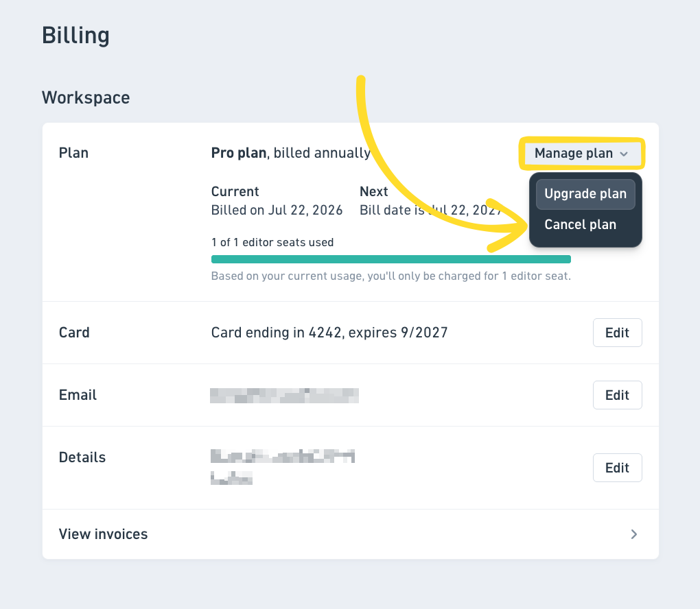
Task: Edit the card ending in 4242
Action: [x=617, y=333]
